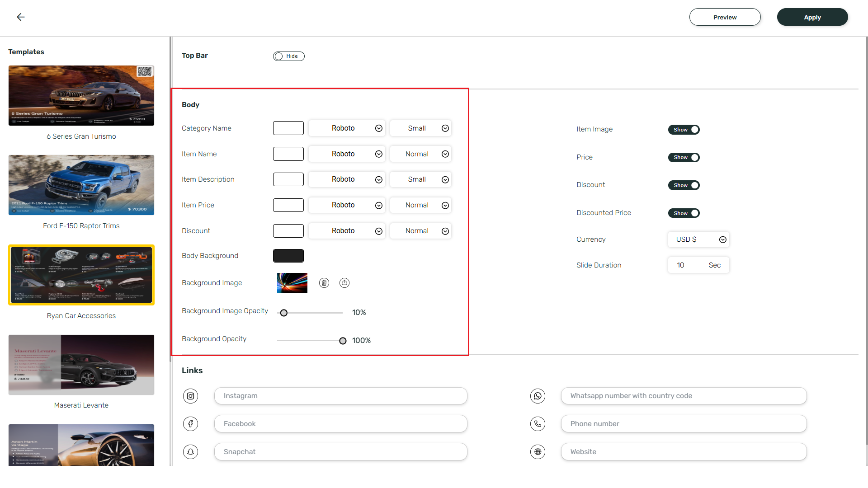Click the website globe icon
Image resolution: width=868 pixels, height=488 pixels.
pyautogui.click(x=538, y=451)
